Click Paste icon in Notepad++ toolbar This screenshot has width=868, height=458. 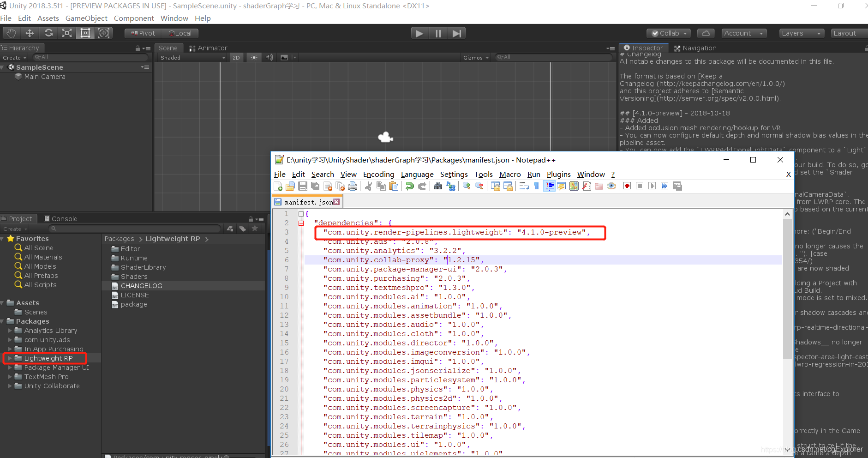(x=394, y=186)
